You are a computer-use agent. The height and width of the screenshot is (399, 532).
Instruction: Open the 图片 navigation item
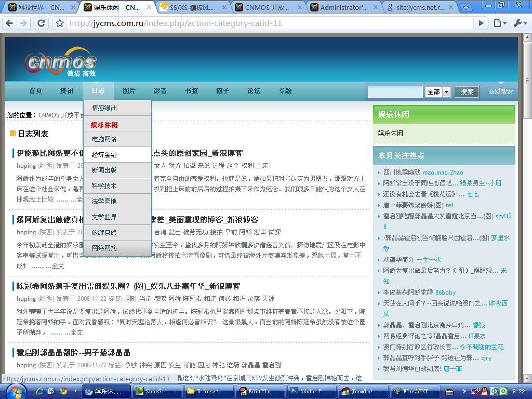pos(129,91)
